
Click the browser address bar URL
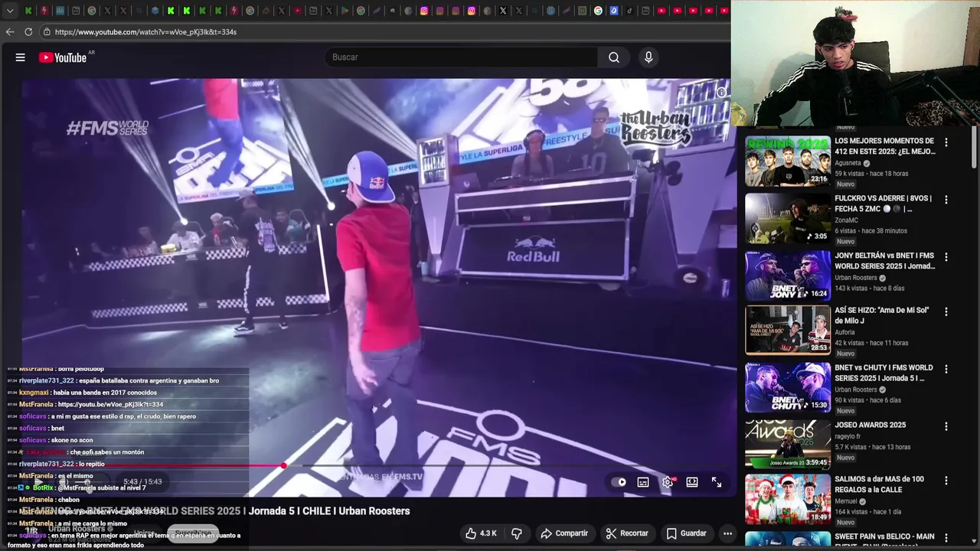click(145, 32)
